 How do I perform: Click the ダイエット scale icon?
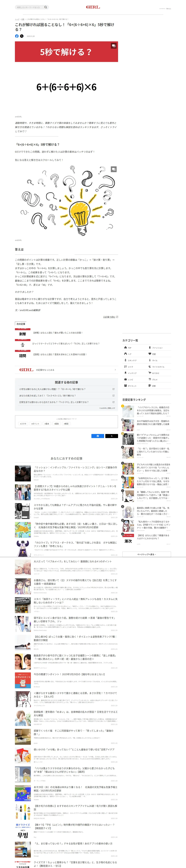(126, 386)
